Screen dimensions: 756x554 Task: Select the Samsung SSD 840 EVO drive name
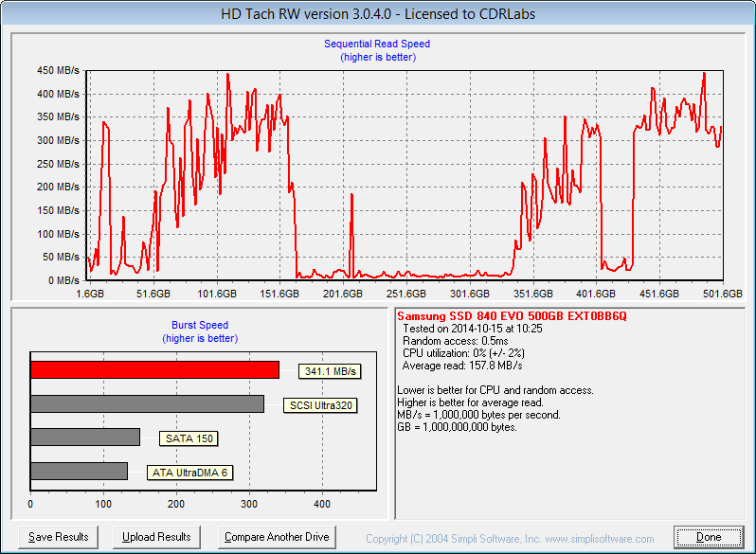coord(512,315)
